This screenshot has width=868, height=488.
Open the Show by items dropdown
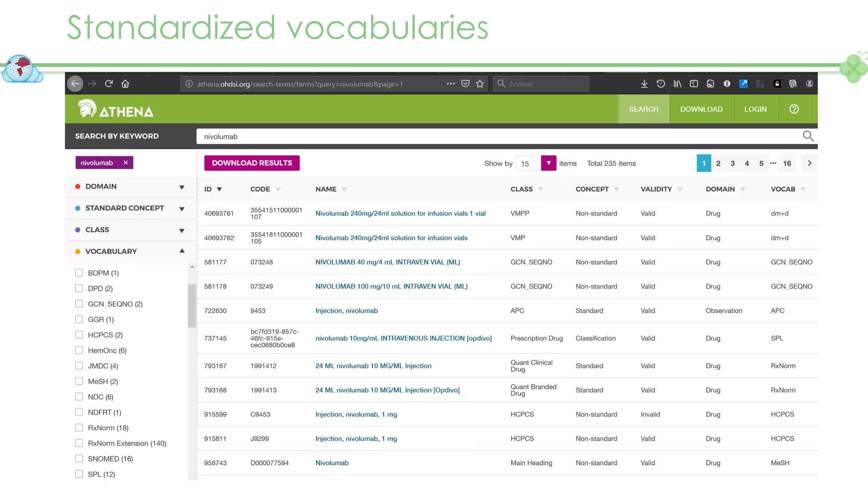pyautogui.click(x=548, y=163)
